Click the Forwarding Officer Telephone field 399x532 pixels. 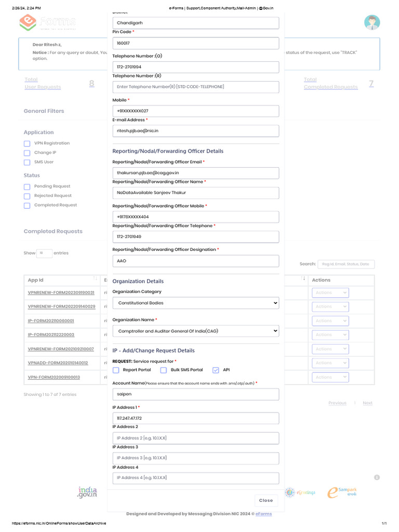(x=196, y=237)
